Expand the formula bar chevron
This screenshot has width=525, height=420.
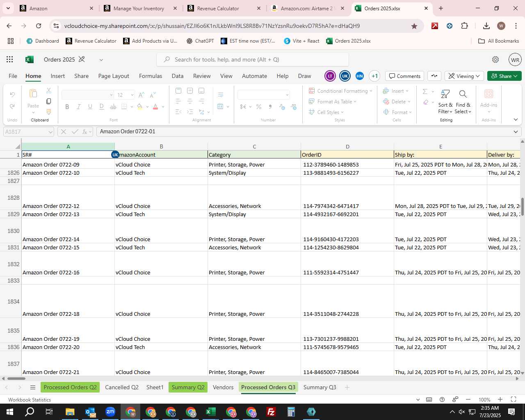[x=516, y=132]
